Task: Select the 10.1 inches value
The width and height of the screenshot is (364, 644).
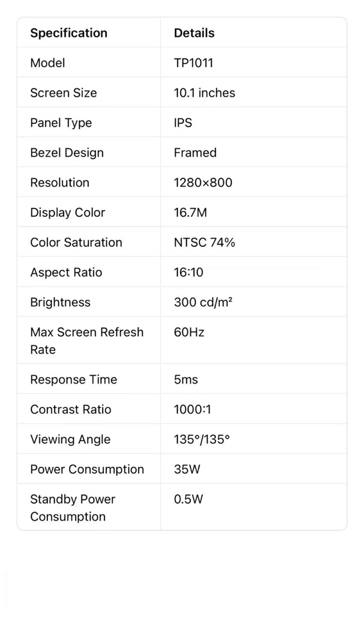Action: 205,93
